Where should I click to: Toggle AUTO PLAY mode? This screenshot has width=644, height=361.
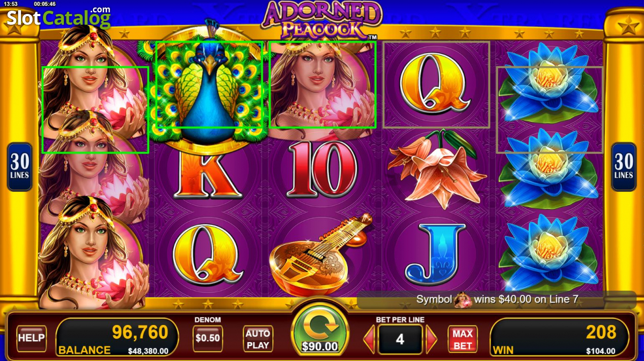pyautogui.click(x=258, y=338)
